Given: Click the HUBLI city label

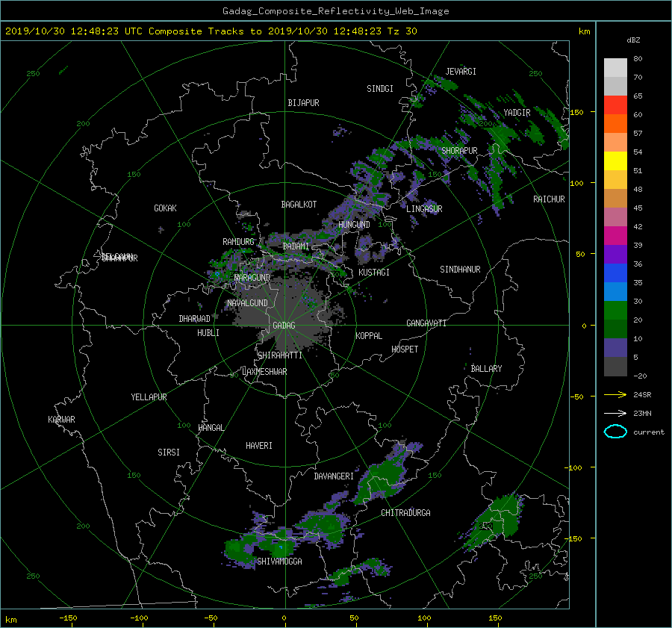Looking at the screenshot, I should click(x=208, y=333).
